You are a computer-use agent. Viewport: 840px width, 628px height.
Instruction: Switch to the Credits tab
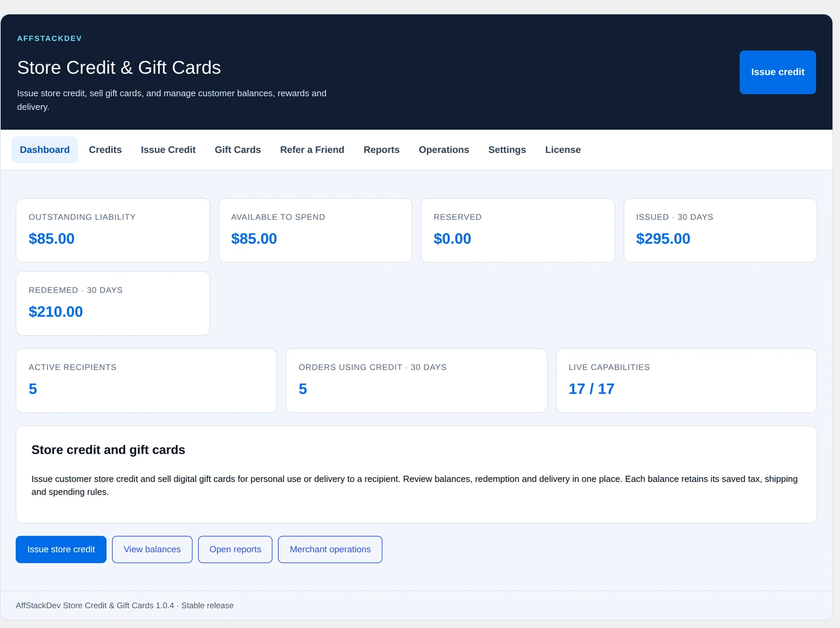(x=105, y=150)
